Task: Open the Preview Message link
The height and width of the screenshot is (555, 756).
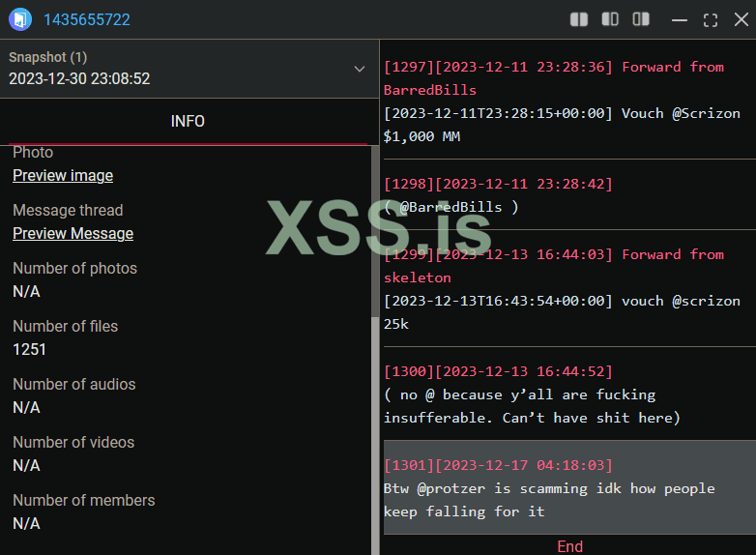Action: click(x=73, y=233)
